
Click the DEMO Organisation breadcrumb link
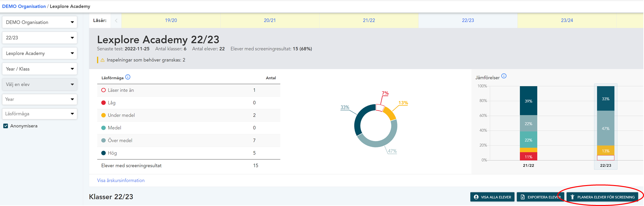[24, 6]
